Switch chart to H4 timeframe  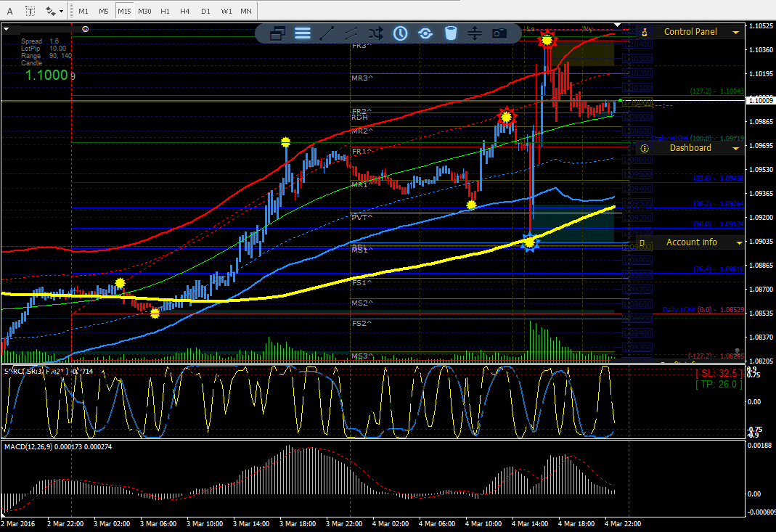pyautogui.click(x=185, y=11)
